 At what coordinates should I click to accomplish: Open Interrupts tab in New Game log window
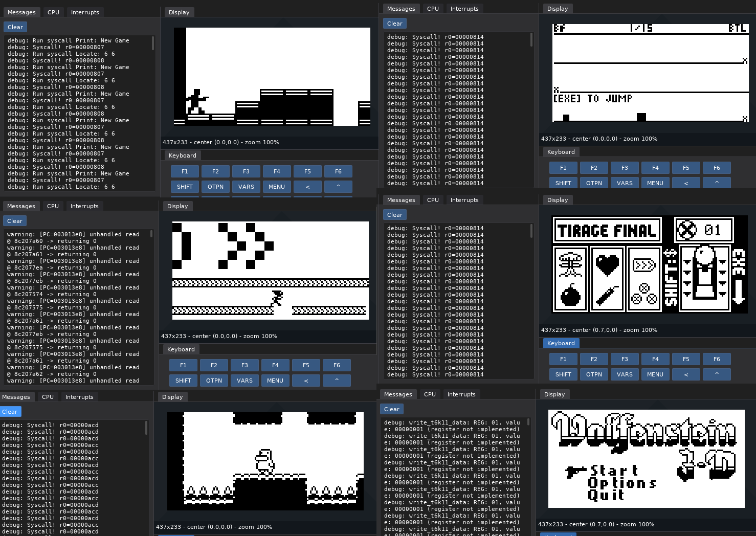tap(85, 12)
